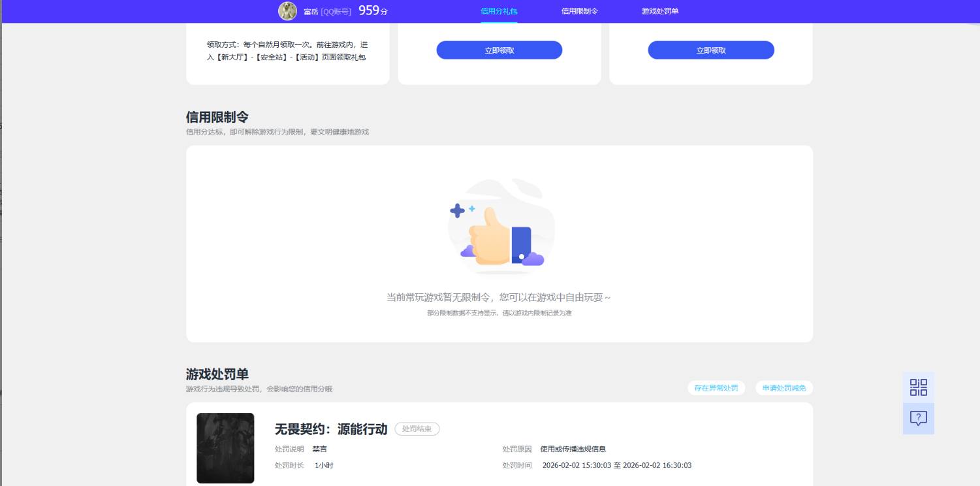Viewport: 980px width, 486px height.
Task: Click the 游戏行为违规导致处罚 subtitle
Action: (259, 389)
